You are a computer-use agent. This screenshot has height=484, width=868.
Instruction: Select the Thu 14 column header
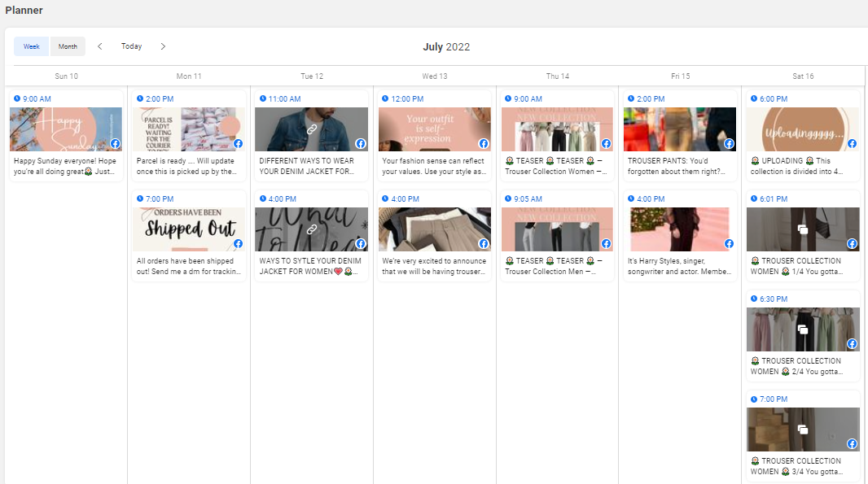click(558, 76)
